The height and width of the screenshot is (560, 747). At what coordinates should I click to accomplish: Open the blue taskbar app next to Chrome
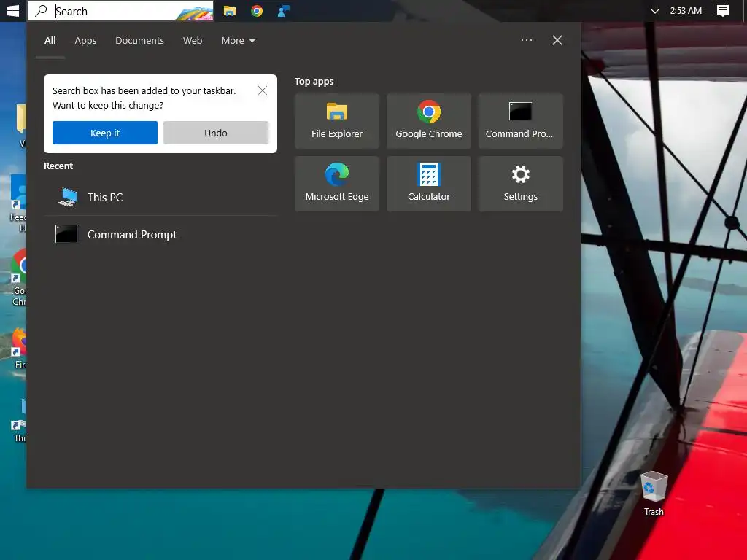coord(284,10)
